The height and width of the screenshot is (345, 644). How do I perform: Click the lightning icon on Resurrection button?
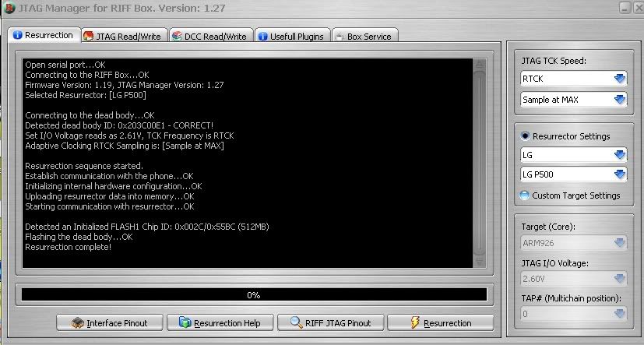point(415,322)
